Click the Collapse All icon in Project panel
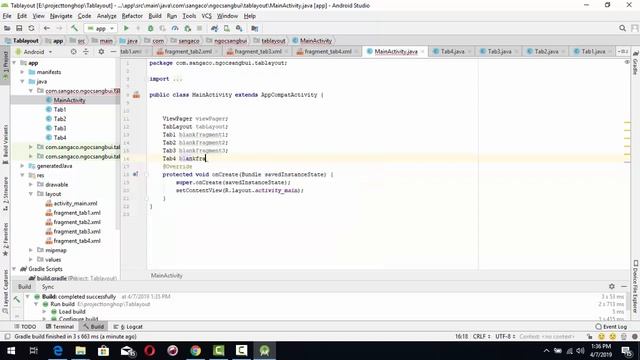The image size is (640, 360). coord(86,52)
